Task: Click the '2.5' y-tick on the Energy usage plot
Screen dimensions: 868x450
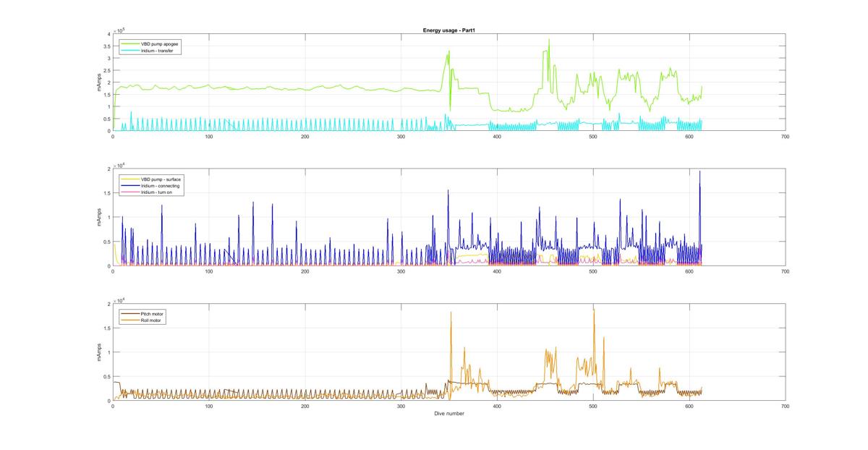Action: click(106, 70)
